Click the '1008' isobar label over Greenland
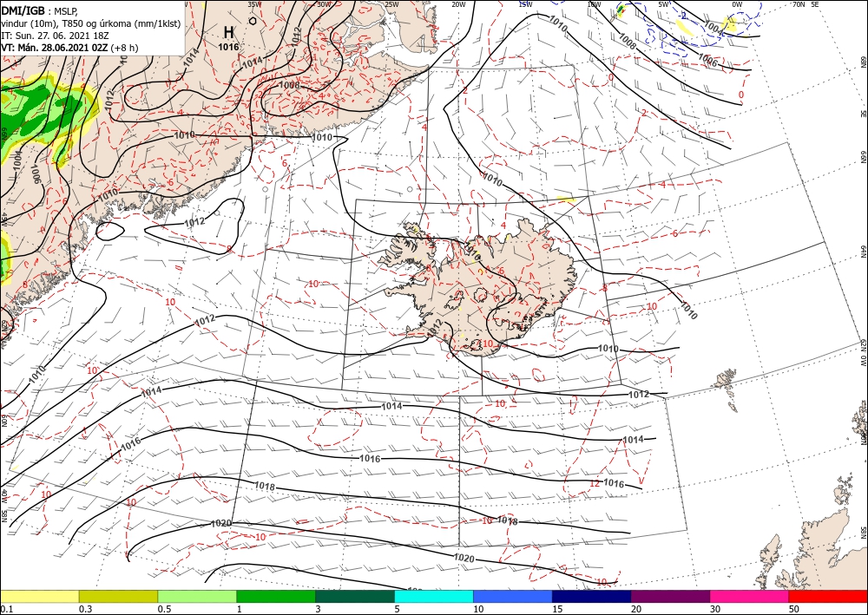The width and height of the screenshot is (868, 615). (x=289, y=85)
